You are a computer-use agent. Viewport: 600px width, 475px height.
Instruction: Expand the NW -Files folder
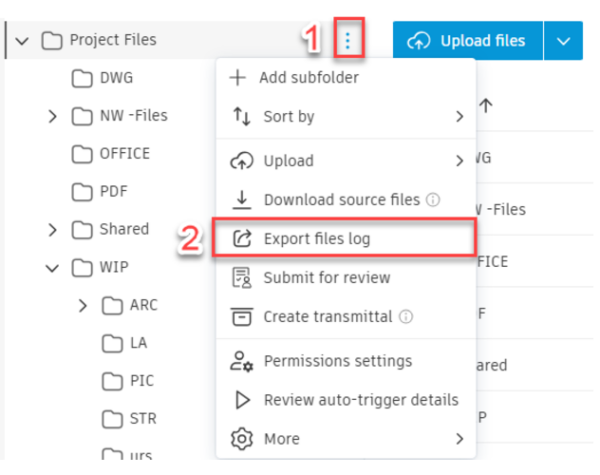point(52,117)
